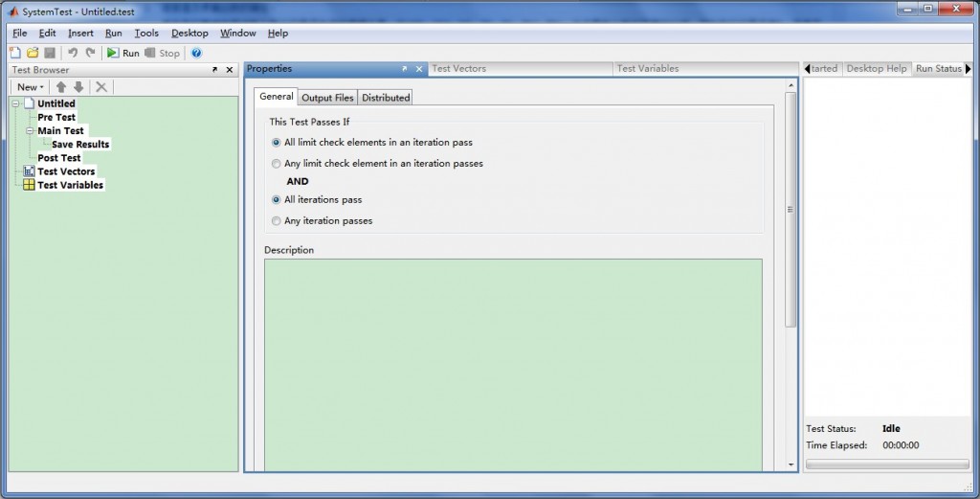Viewport: 980px width, 499px height.
Task: Click Properties vertical scrollbar thumb
Action: (x=790, y=210)
